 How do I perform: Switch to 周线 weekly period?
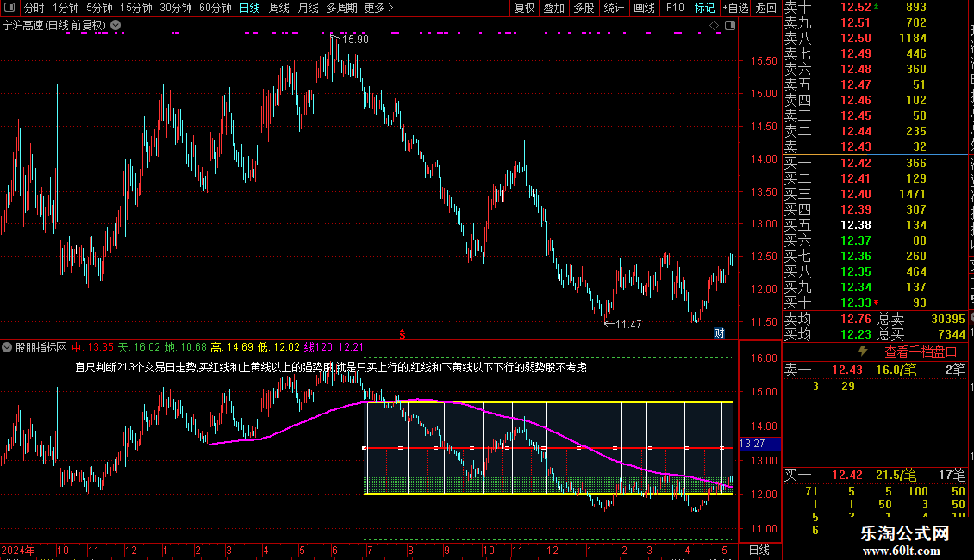pyautogui.click(x=279, y=8)
